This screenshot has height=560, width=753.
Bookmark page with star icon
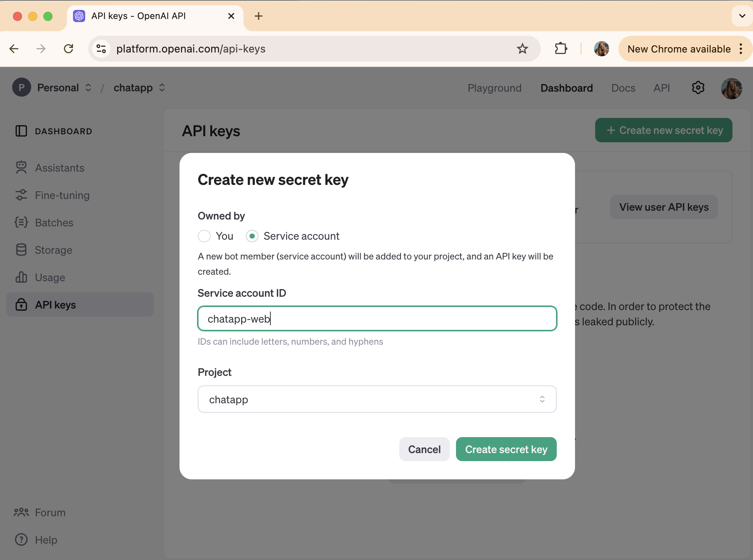pos(522,49)
